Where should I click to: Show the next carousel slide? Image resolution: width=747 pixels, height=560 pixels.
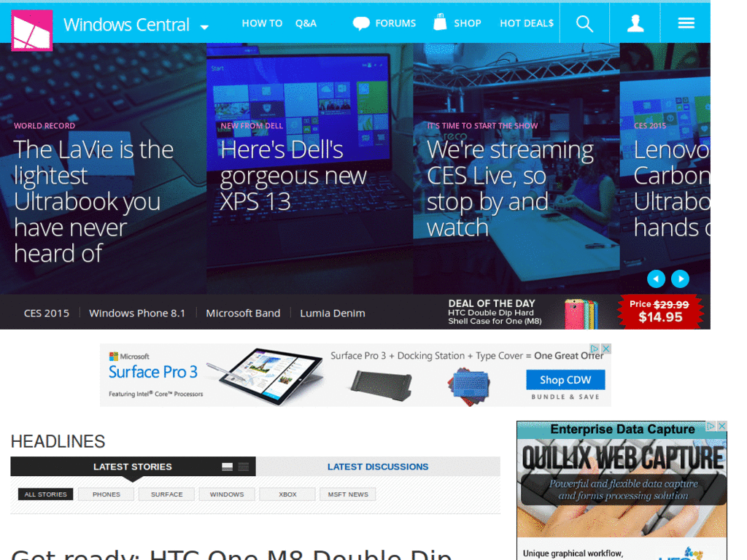681,279
